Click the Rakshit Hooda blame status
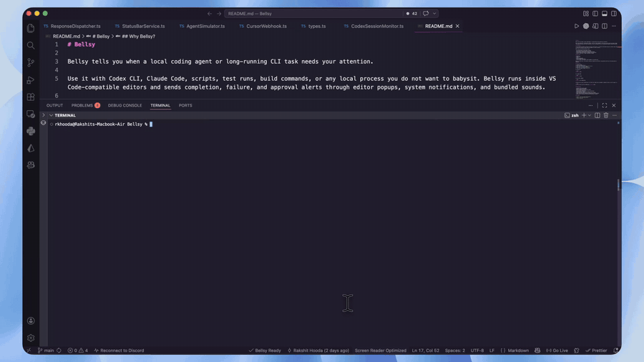The image size is (644, 362). pyautogui.click(x=318, y=351)
